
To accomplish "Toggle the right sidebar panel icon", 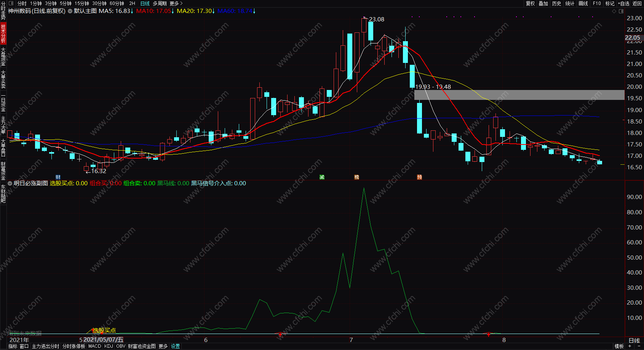I will point(621,11).
